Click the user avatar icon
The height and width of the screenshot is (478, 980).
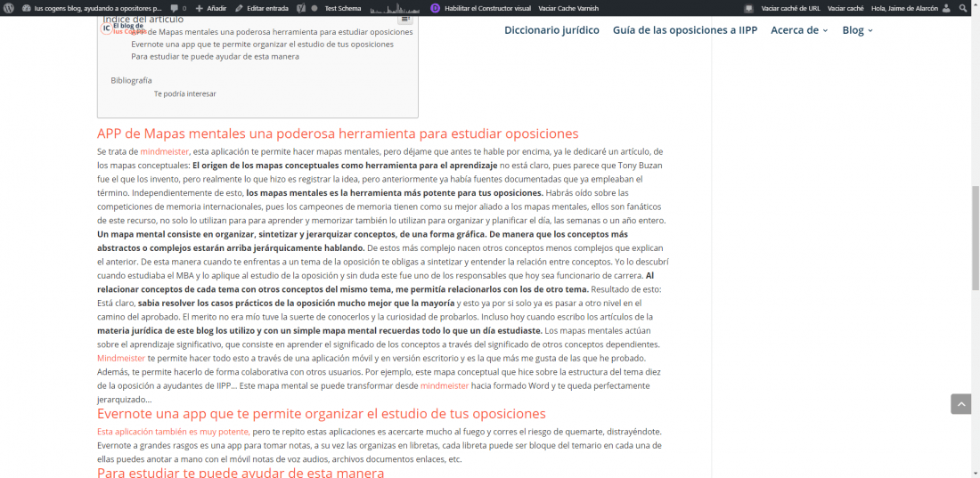[x=946, y=9]
